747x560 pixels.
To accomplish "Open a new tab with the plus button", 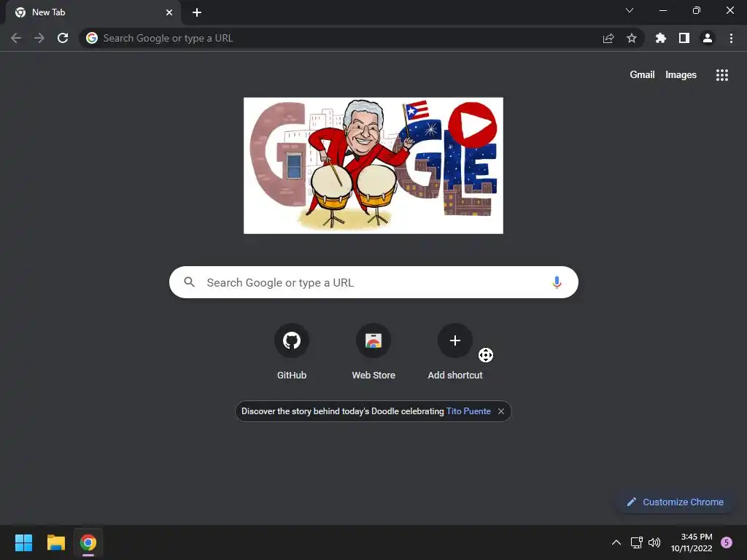I will coord(197,12).
